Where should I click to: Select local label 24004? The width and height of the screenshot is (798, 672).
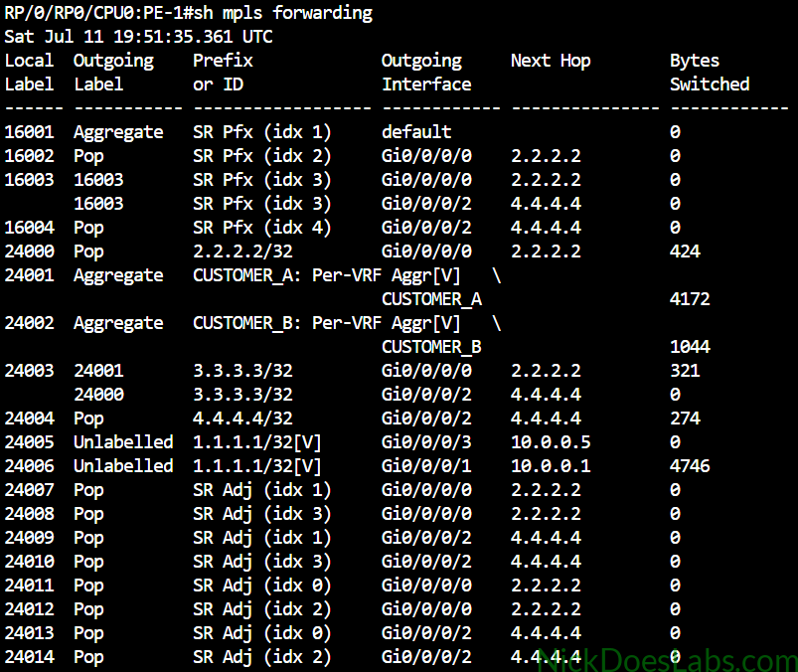[29, 418]
